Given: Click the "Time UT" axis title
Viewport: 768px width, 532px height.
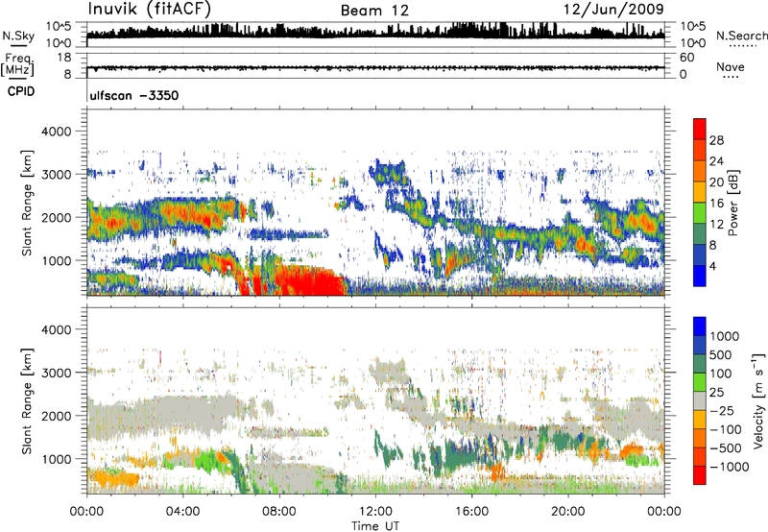Looking at the screenshot, I should (375, 526).
